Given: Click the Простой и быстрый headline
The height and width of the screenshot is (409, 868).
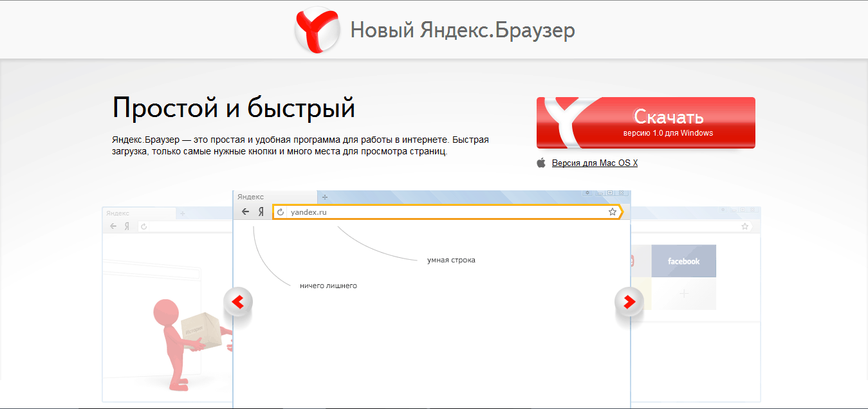Looking at the screenshot, I should (234, 108).
